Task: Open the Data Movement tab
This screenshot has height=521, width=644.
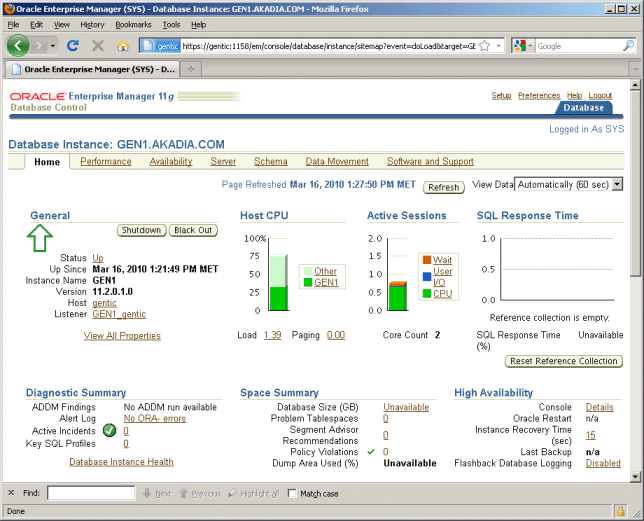Action: click(x=337, y=161)
